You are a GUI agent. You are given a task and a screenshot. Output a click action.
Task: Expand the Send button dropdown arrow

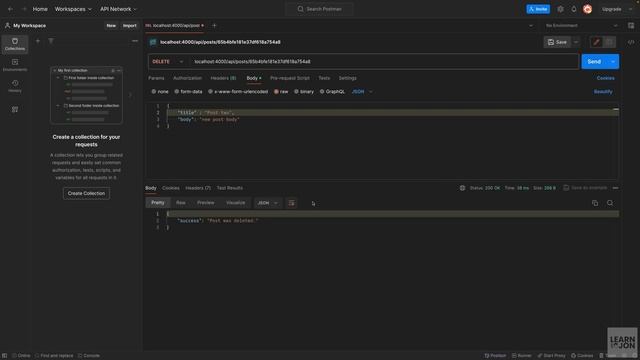613,62
